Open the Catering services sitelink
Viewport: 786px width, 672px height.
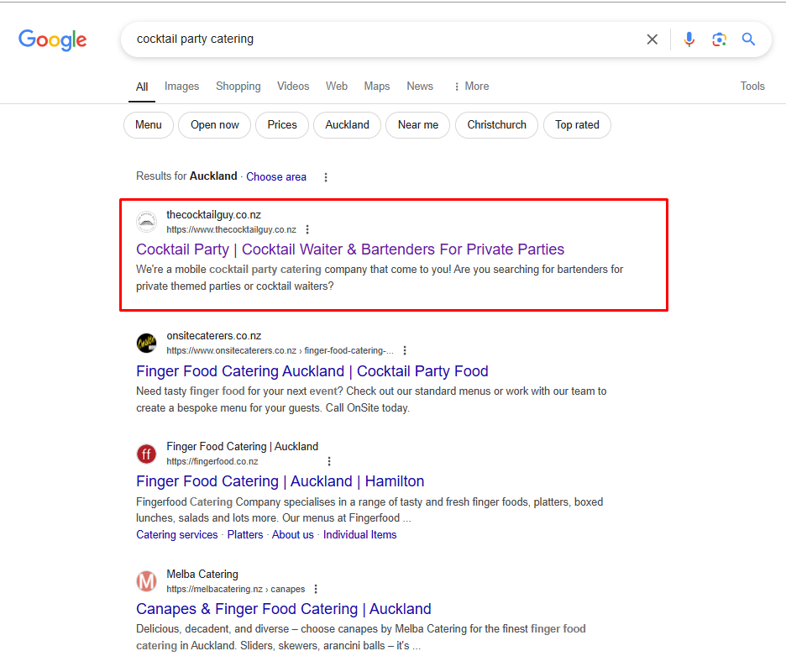point(177,534)
